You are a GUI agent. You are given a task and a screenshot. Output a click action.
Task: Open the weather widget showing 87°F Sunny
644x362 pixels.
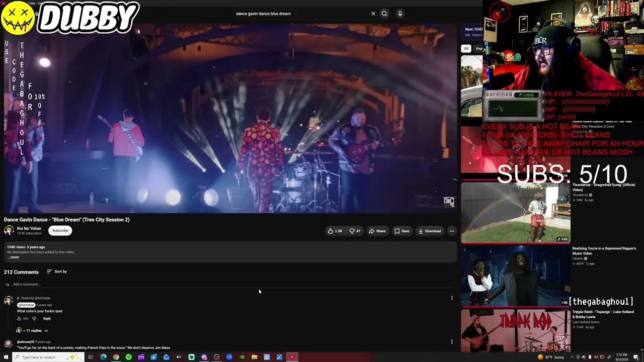tap(551, 357)
